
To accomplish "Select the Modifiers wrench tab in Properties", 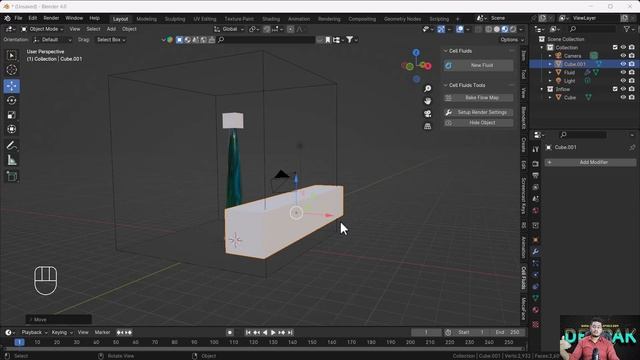I will point(536,251).
